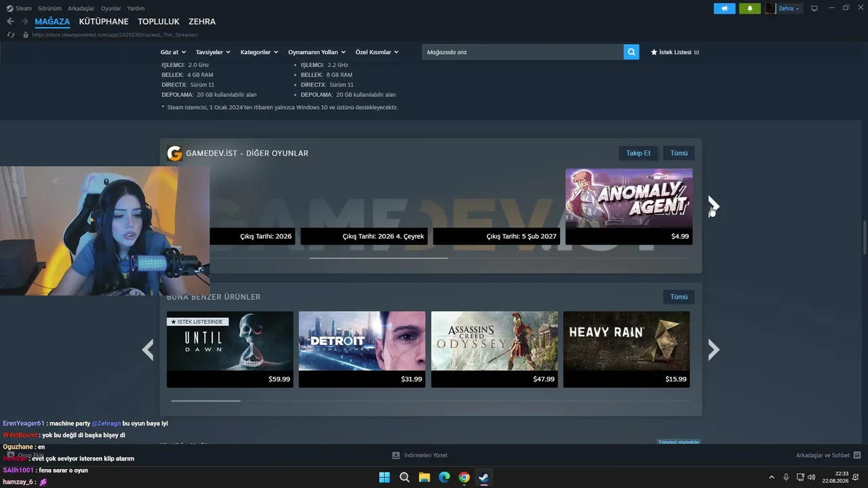Image resolution: width=868 pixels, height=488 pixels.
Task: Click the Steam announcements megaphone button
Action: coord(724,8)
